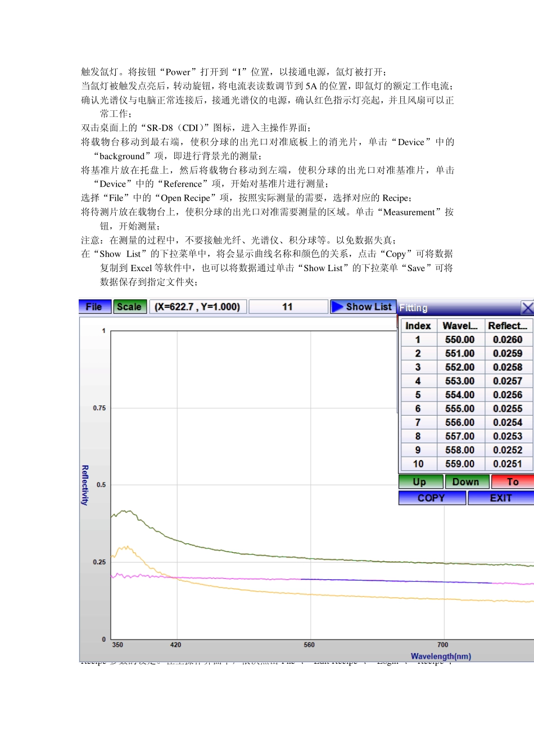
Task: Click the 0.0254 reflectivity cell
Action: [x=507, y=422]
